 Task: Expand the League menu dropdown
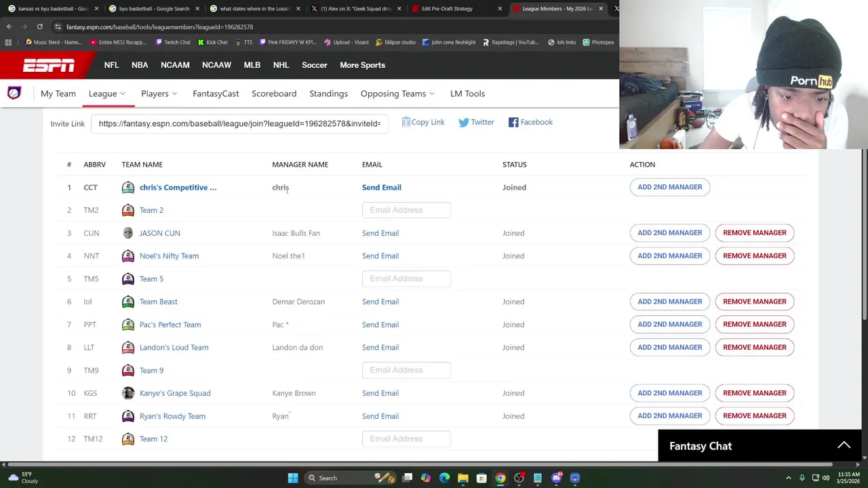[107, 94]
